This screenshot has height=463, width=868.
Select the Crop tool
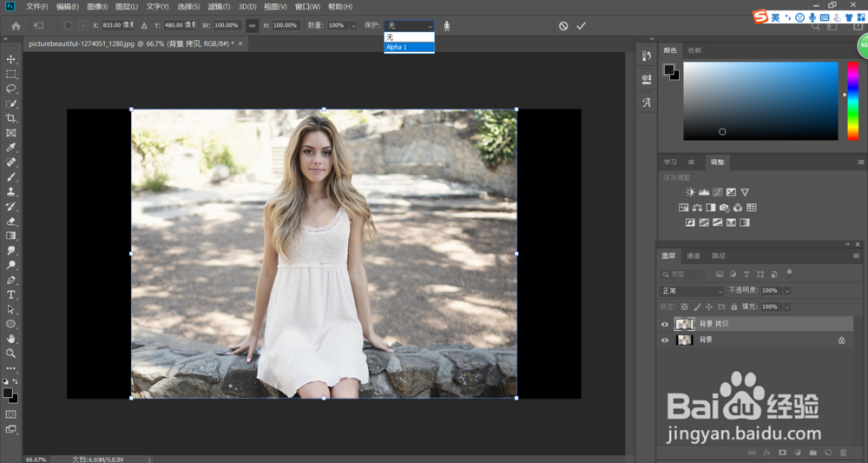(x=11, y=118)
